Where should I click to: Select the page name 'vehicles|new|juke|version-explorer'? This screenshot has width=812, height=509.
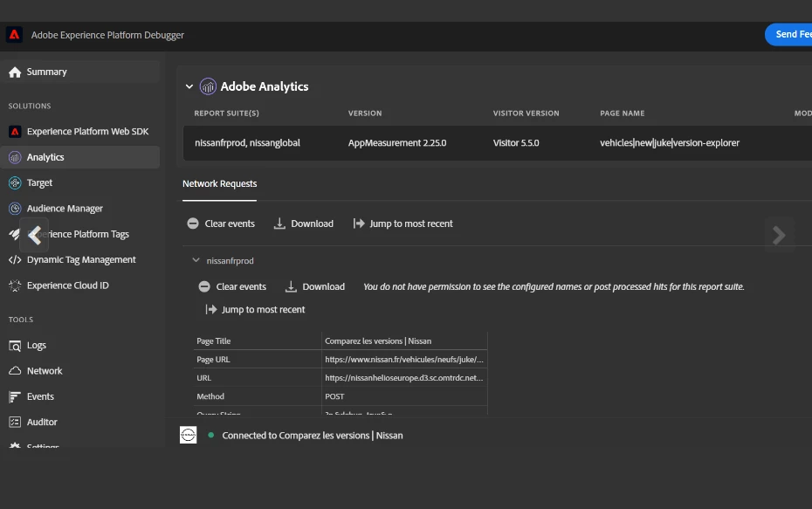[670, 143]
